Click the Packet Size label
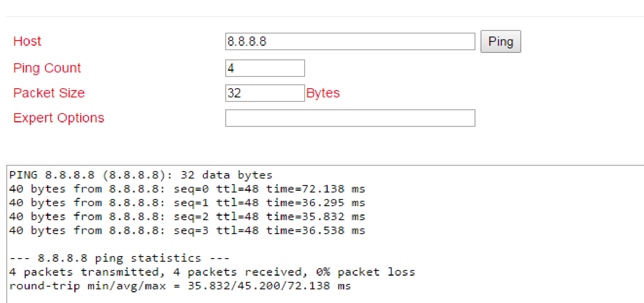 click(x=49, y=93)
